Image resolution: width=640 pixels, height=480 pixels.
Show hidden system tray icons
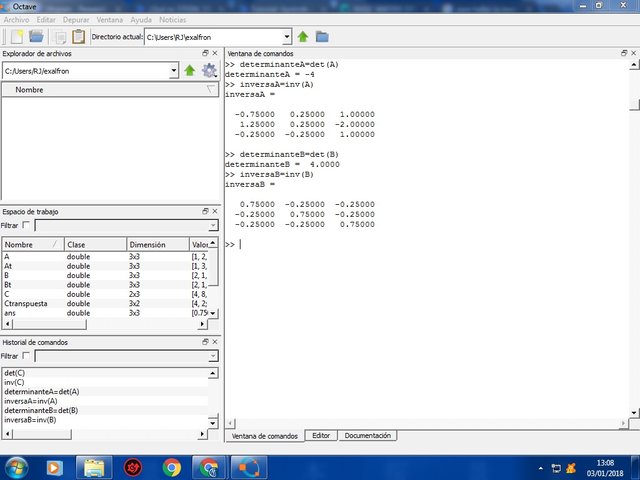click(x=541, y=468)
